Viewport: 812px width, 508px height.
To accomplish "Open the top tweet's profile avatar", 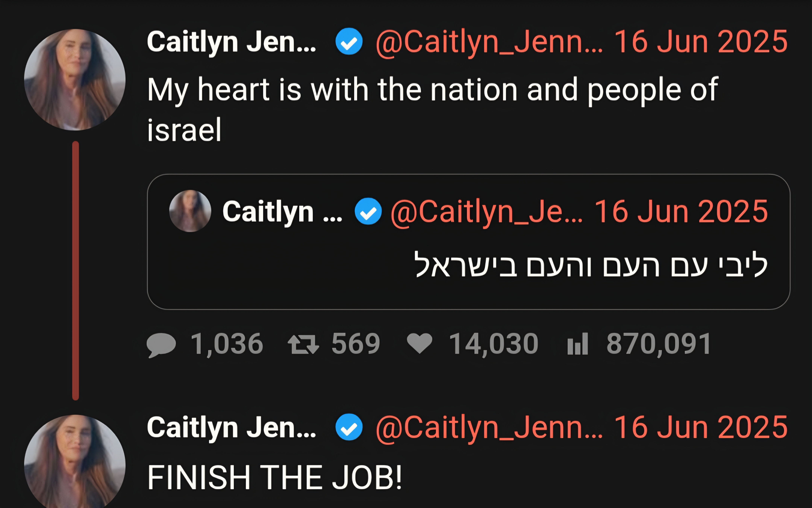I will tap(75, 80).
